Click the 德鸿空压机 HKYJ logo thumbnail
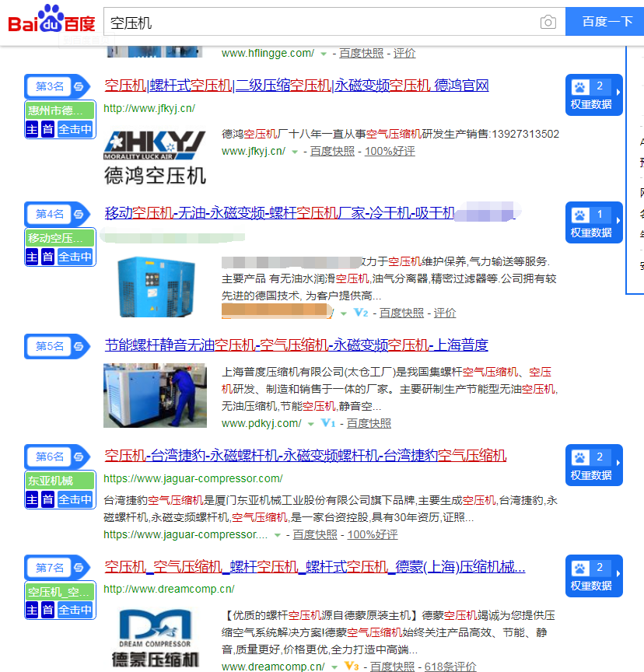The image size is (644, 672). [155, 157]
